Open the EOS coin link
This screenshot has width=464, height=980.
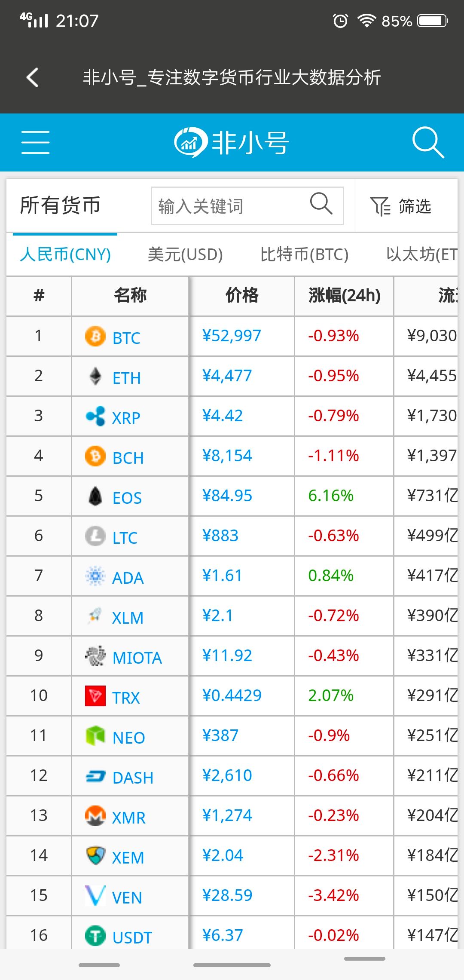tap(127, 498)
